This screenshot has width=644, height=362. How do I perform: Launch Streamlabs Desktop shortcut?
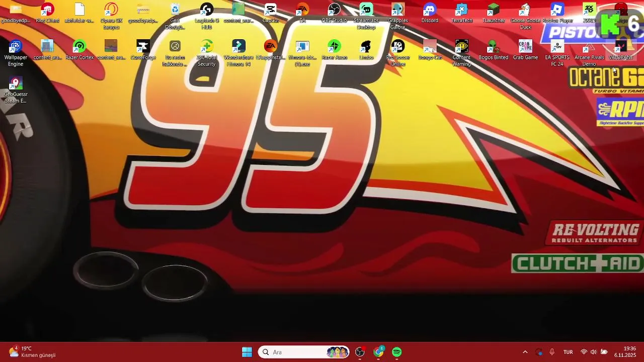[x=366, y=17]
